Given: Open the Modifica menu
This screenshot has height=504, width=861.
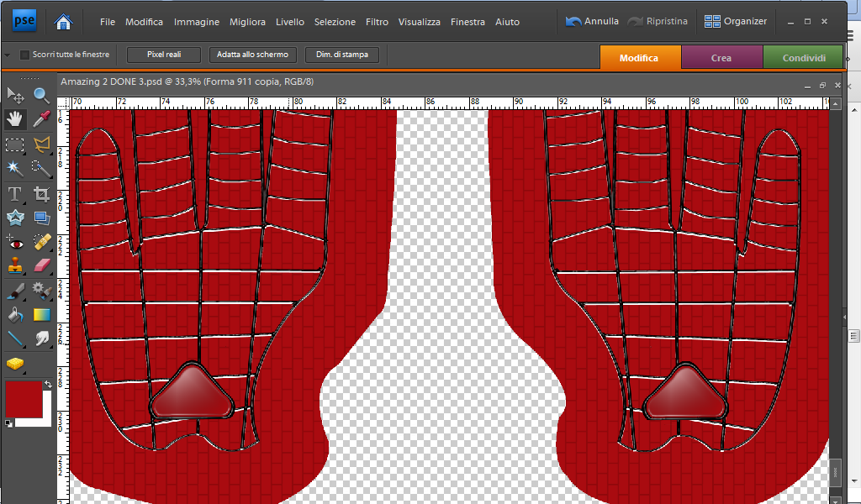Looking at the screenshot, I should pos(144,22).
